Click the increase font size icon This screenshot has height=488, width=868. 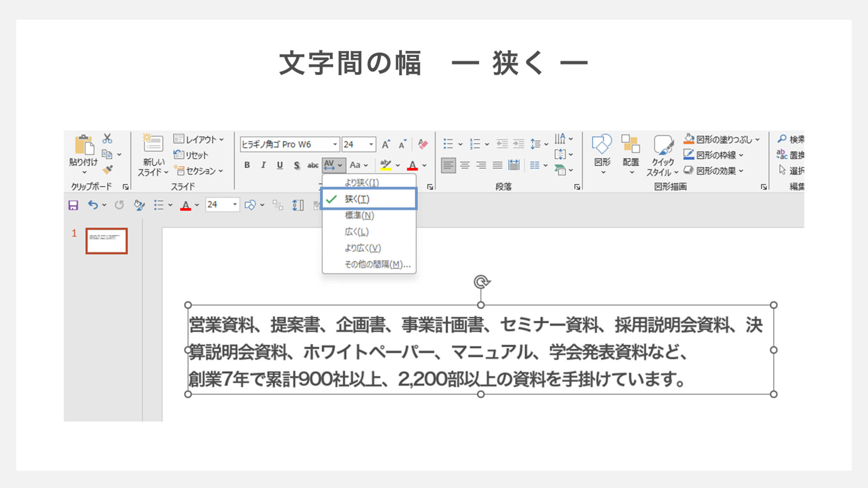point(386,144)
